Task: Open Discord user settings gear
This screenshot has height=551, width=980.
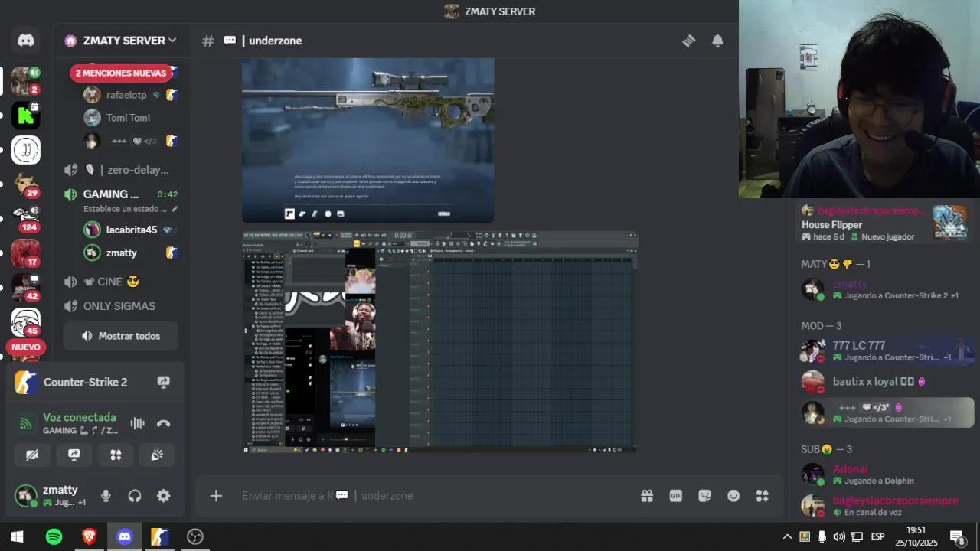Action: (x=163, y=496)
